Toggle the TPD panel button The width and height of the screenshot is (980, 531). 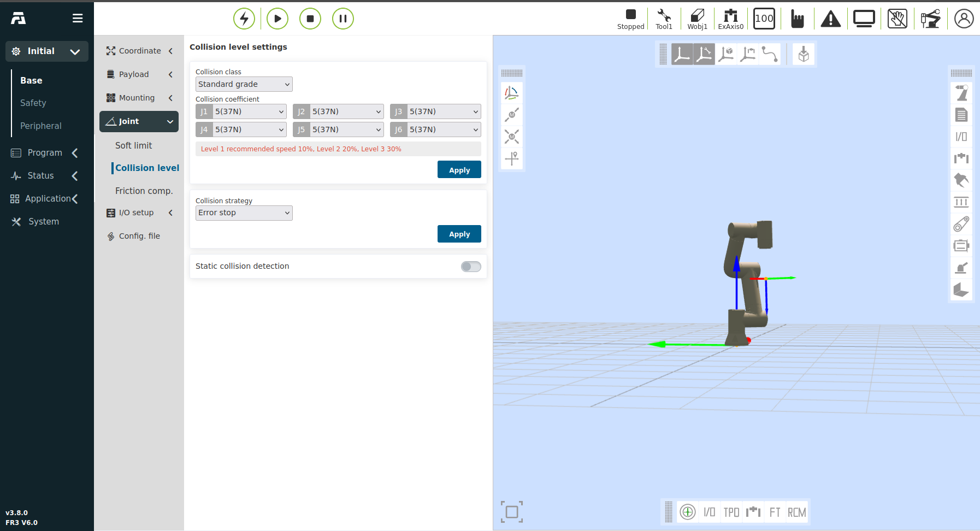[731, 512]
